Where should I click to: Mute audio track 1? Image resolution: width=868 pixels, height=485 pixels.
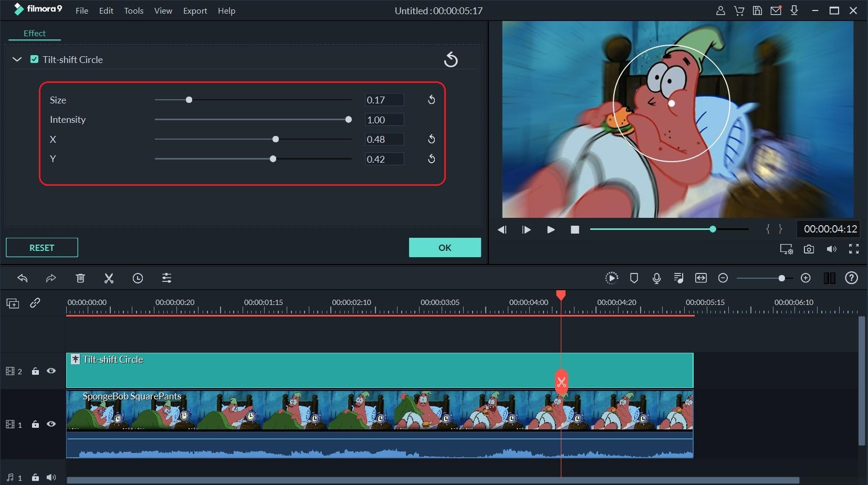click(51, 478)
